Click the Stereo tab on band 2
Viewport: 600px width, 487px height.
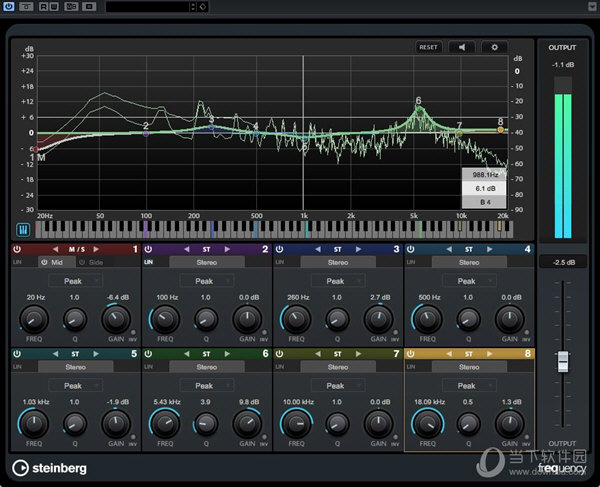pos(207,262)
